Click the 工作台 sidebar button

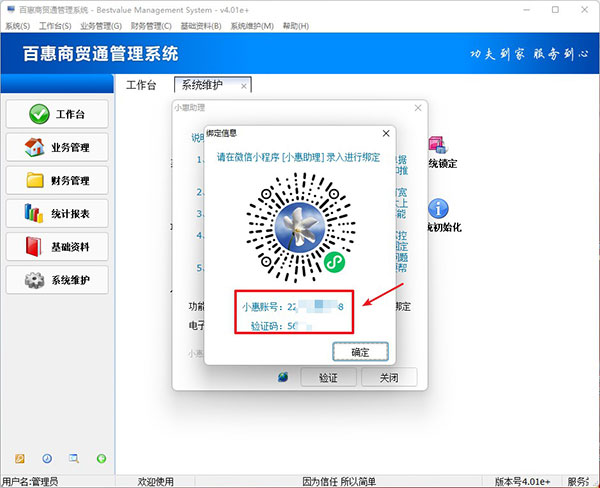pyautogui.click(x=57, y=114)
